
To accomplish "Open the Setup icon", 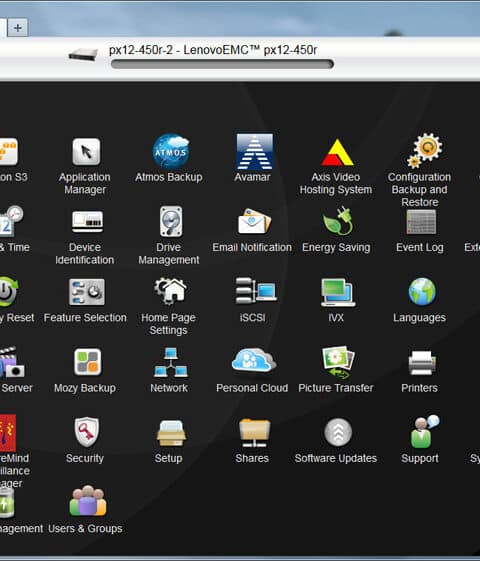I will tap(171, 433).
